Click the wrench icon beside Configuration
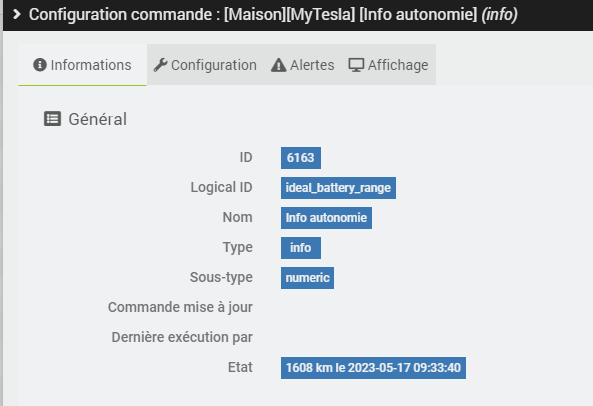The width and height of the screenshot is (593, 406). point(160,65)
